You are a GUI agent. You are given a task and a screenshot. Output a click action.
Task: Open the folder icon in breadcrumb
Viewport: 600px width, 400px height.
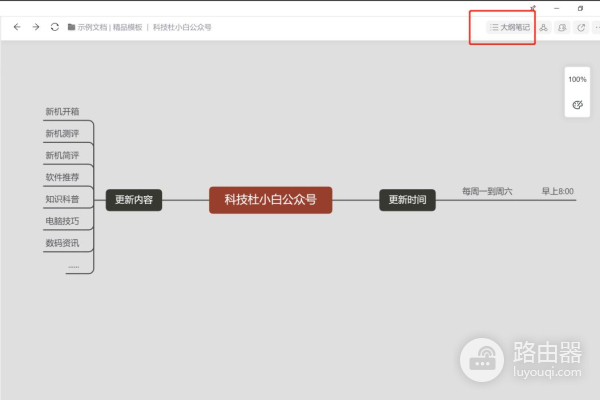(x=71, y=27)
